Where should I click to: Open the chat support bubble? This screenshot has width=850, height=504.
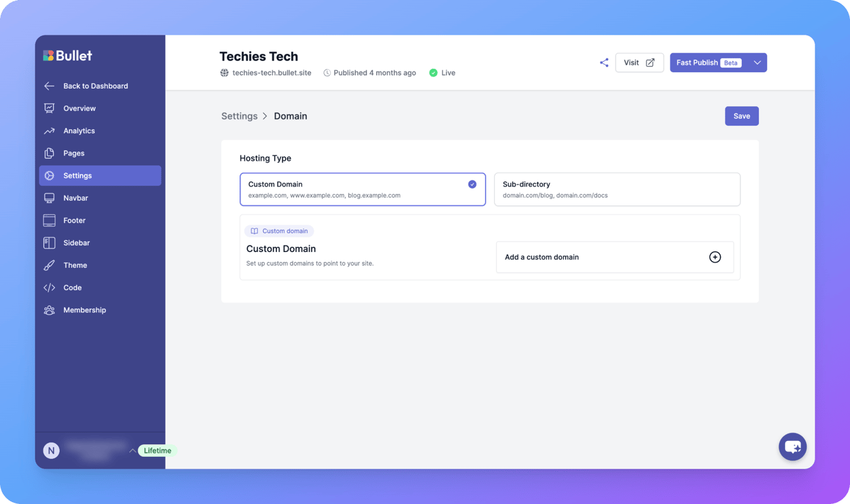pos(792,446)
